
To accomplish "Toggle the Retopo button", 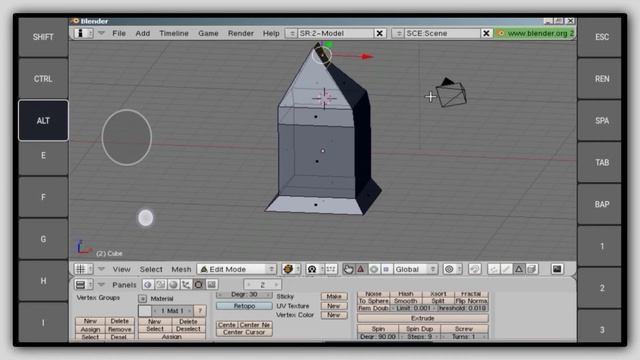I will pos(244,306).
